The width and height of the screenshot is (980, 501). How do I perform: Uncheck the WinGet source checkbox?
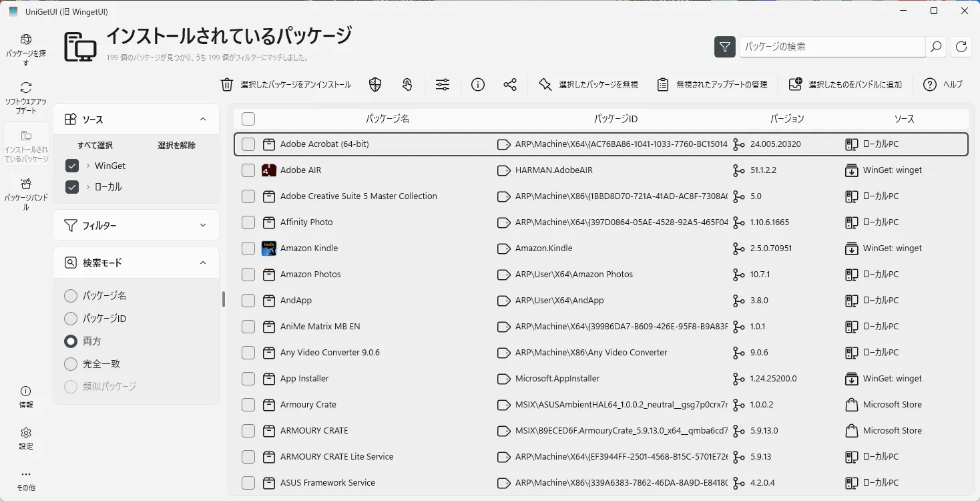pyautogui.click(x=72, y=166)
